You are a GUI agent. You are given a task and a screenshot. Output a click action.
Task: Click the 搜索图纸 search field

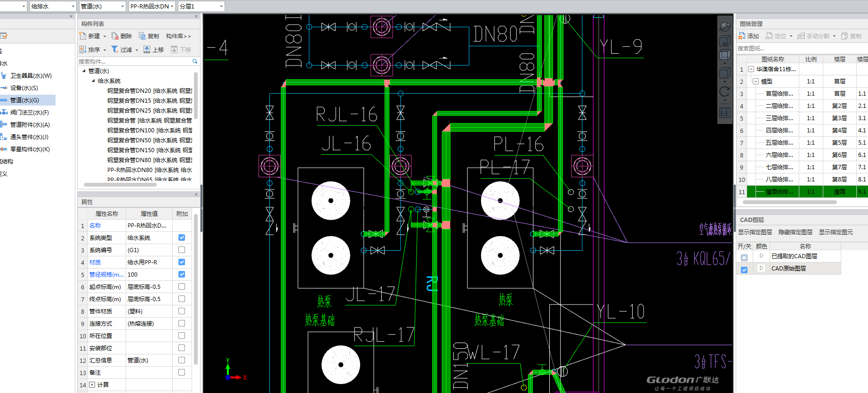[802, 48]
